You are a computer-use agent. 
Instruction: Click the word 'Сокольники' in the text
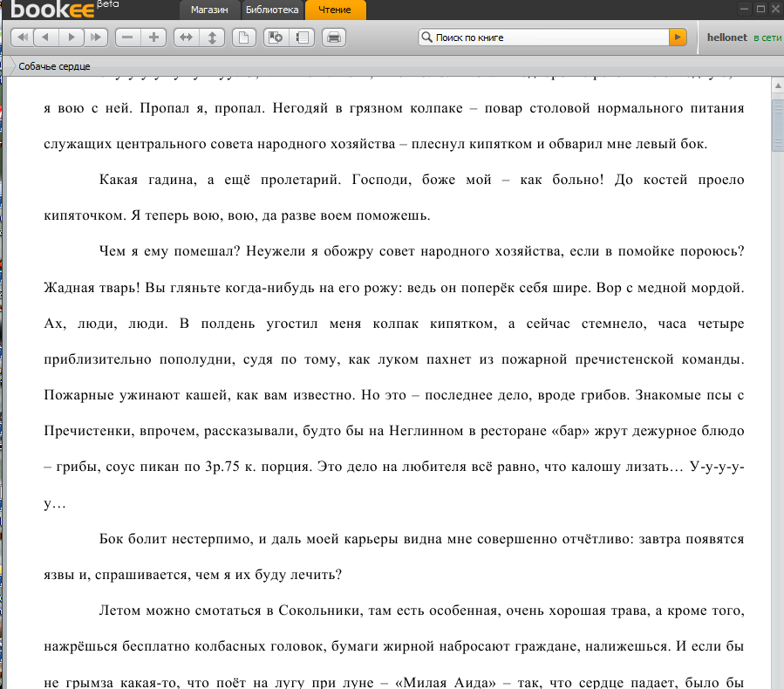tap(321, 611)
